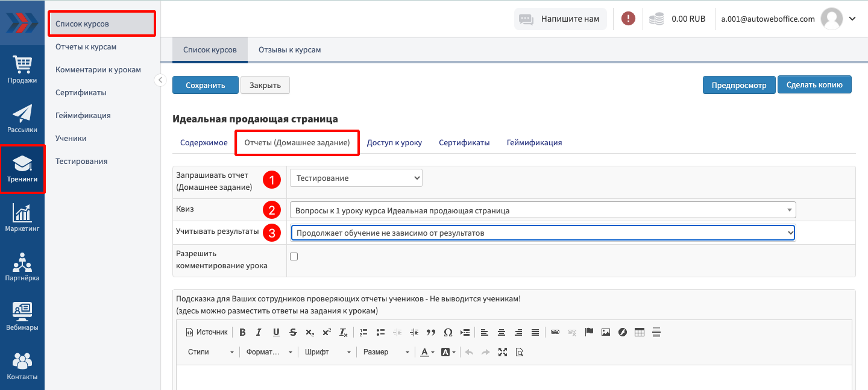Insert a link in the editor toolbar
Screen dimensions: 868x390
pos(555,332)
